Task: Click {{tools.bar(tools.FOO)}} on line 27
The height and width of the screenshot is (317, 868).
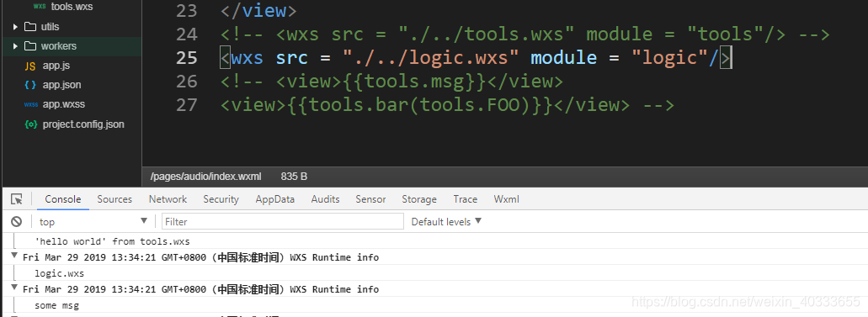Action: 420,104
